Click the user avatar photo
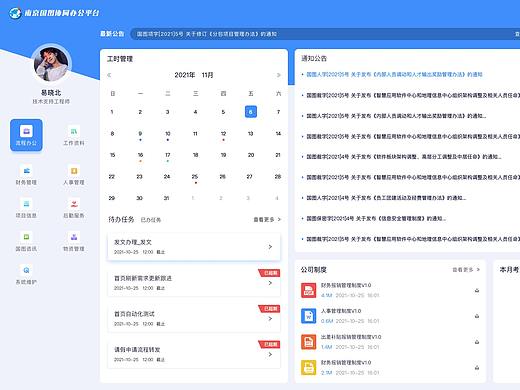 tap(51, 64)
